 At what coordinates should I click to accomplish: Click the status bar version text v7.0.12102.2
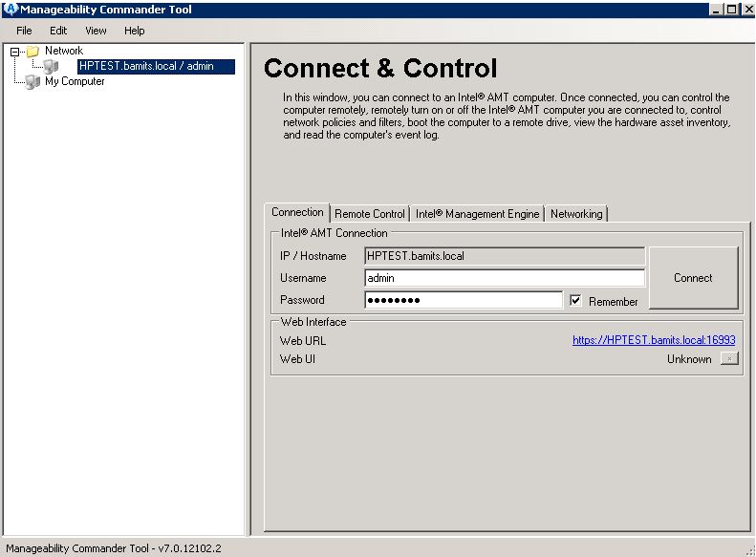189,548
